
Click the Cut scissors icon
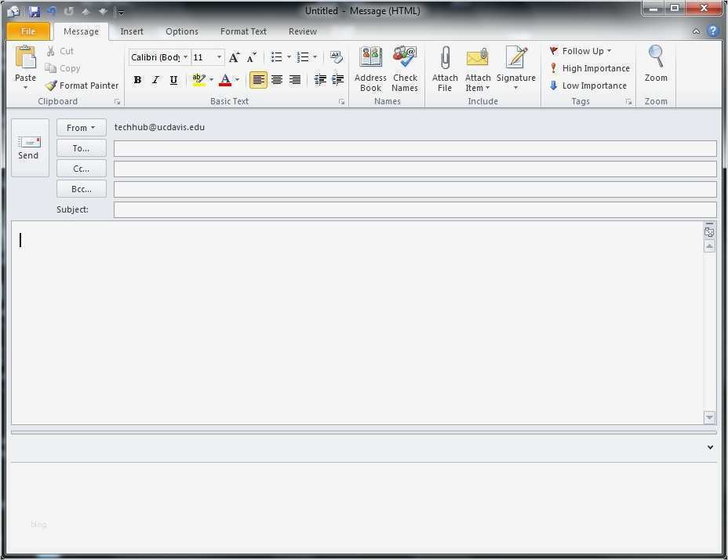pyautogui.click(x=51, y=51)
